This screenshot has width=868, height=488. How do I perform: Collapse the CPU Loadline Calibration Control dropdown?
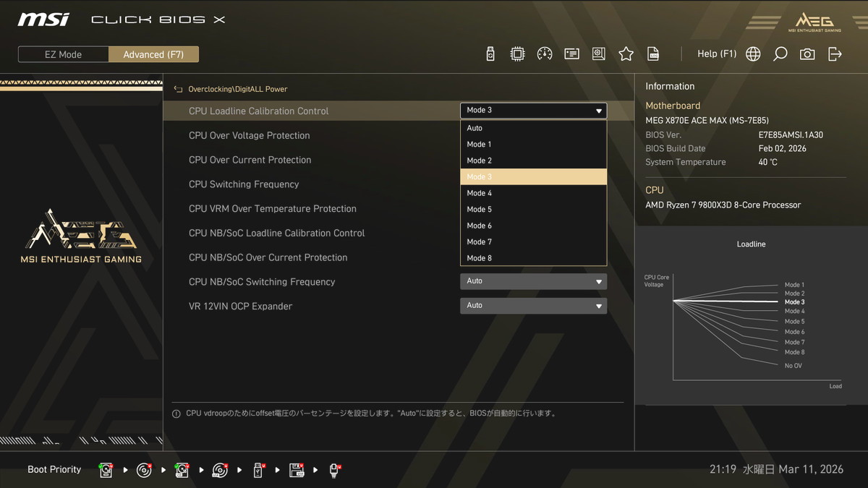[533, 111]
